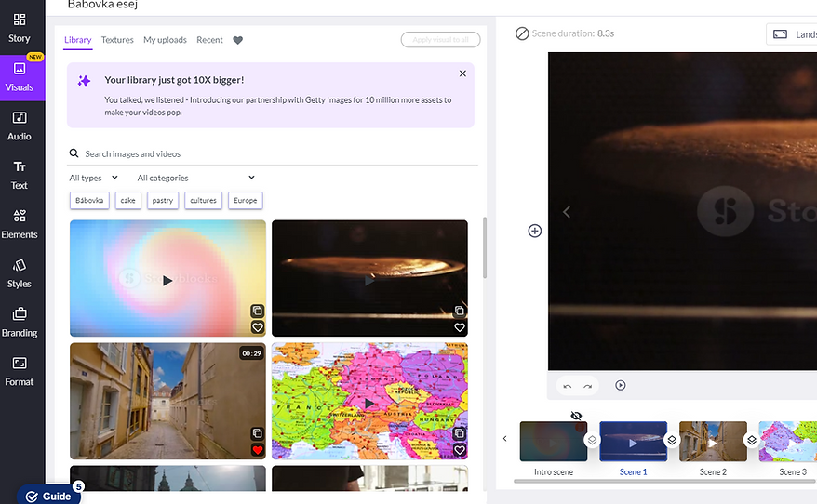Click transition icon between Intro and Scene 1
This screenshot has width=817, height=504.
coord(593,441)
